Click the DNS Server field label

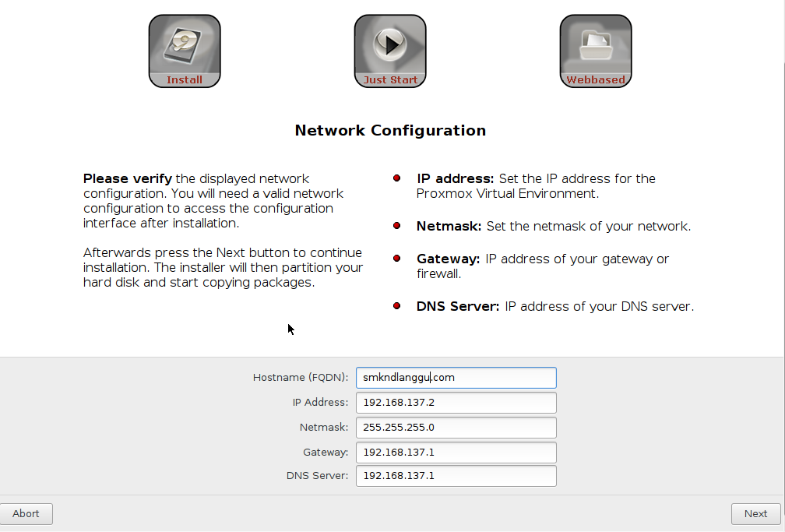[318, 476]
